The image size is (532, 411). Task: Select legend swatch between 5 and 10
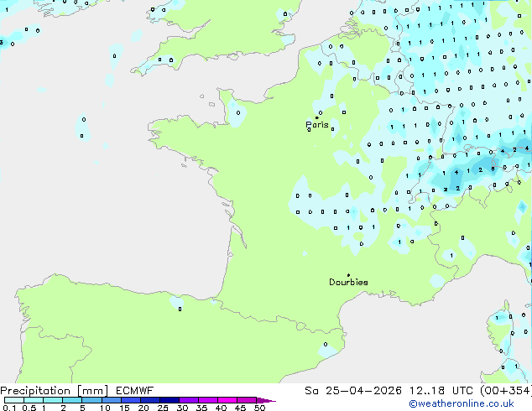click(x=92, y=400)
